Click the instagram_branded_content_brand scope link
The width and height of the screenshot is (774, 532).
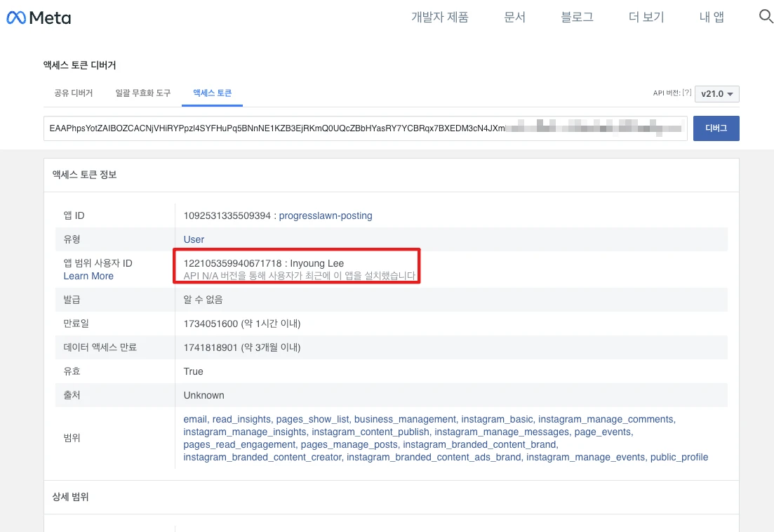point(480,445)
